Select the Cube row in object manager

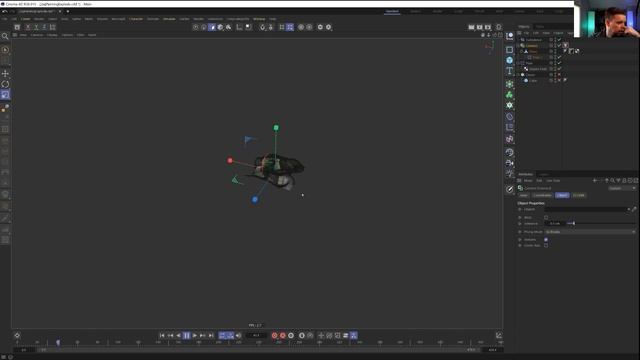pyautogui.click(x=533, y=80)
